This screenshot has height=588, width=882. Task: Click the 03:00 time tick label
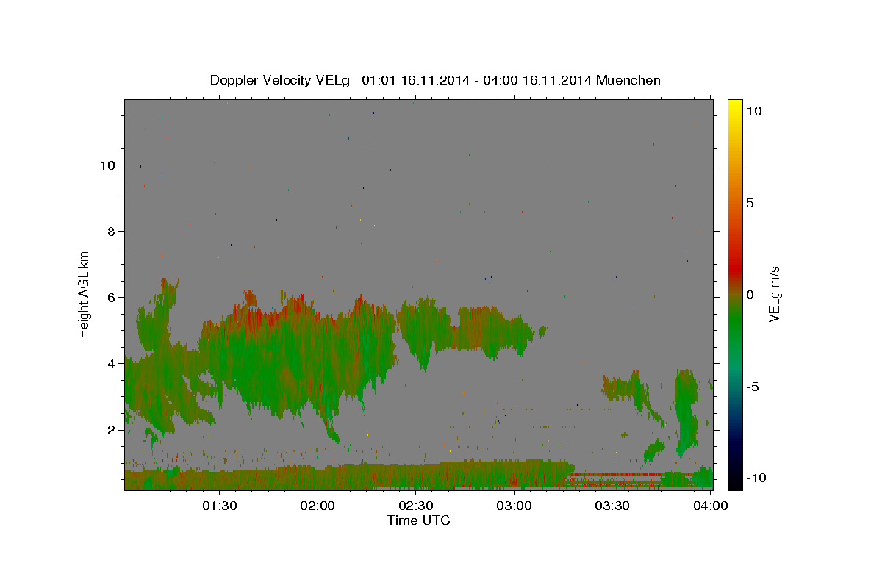click(x=514, y=506)
